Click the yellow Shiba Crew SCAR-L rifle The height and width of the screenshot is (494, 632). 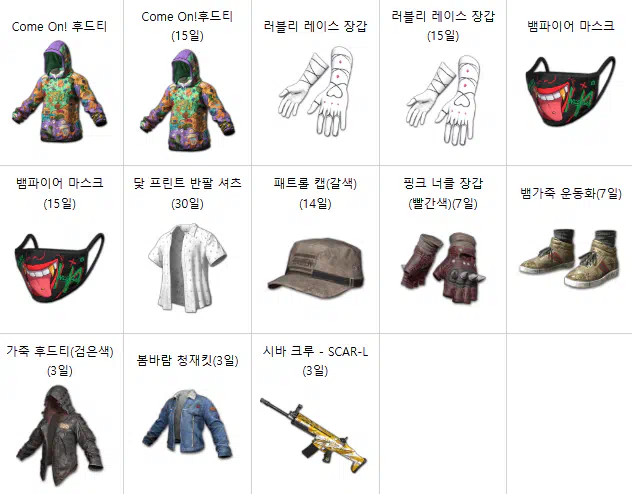coord(314,435)
